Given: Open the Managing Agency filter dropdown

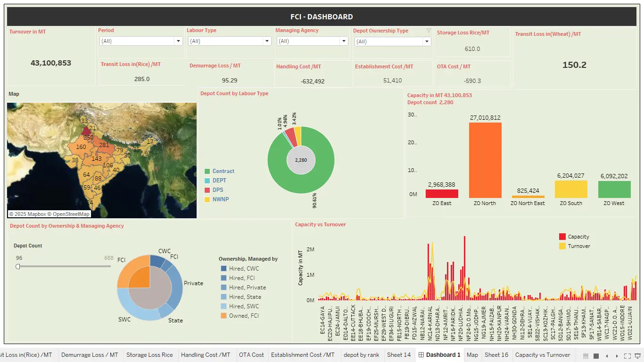Looking at the screenshot, I should [312, 41].
